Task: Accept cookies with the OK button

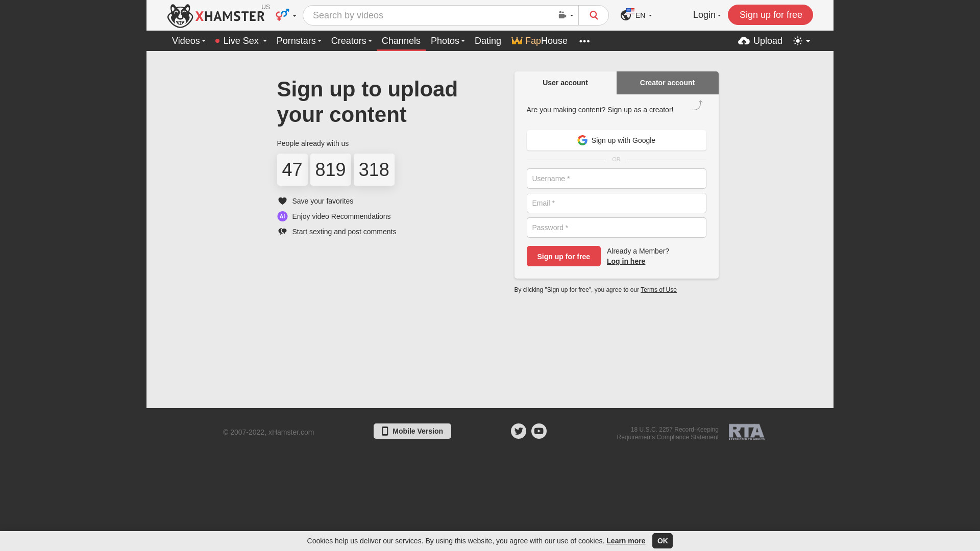Action: tap(662, 541)
